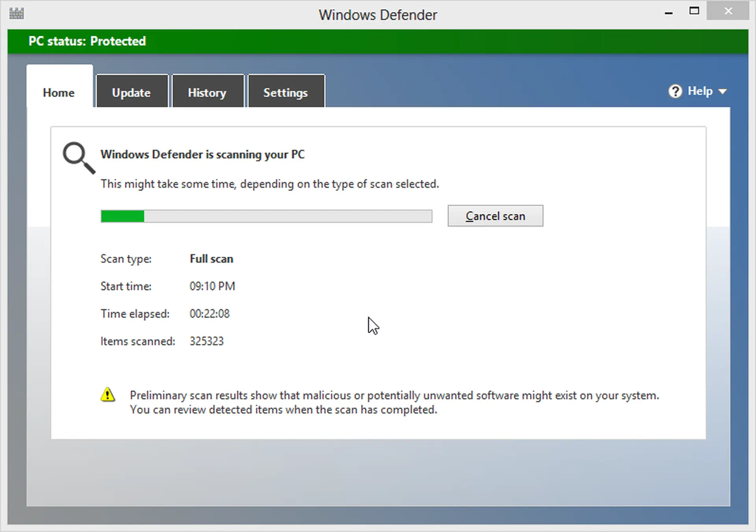Open the Settings tab
The image size is (756, 532).
click(x=286, y=91)
